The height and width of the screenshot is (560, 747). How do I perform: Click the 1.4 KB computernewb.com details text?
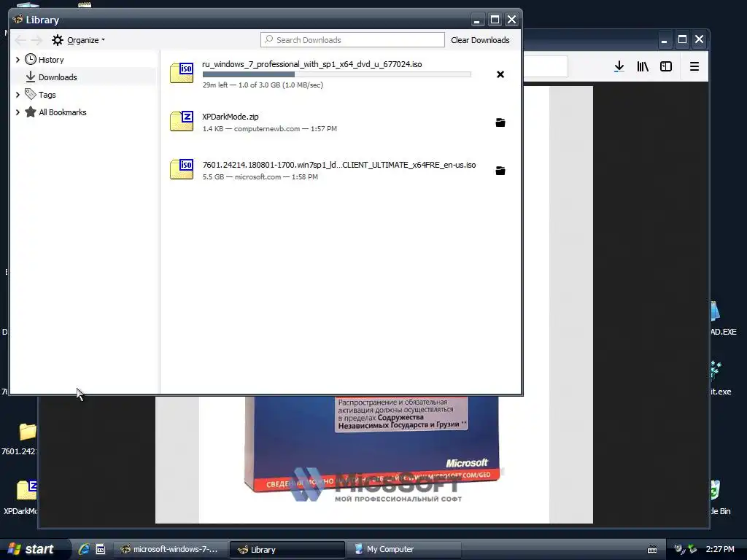(x=270, y=128)
